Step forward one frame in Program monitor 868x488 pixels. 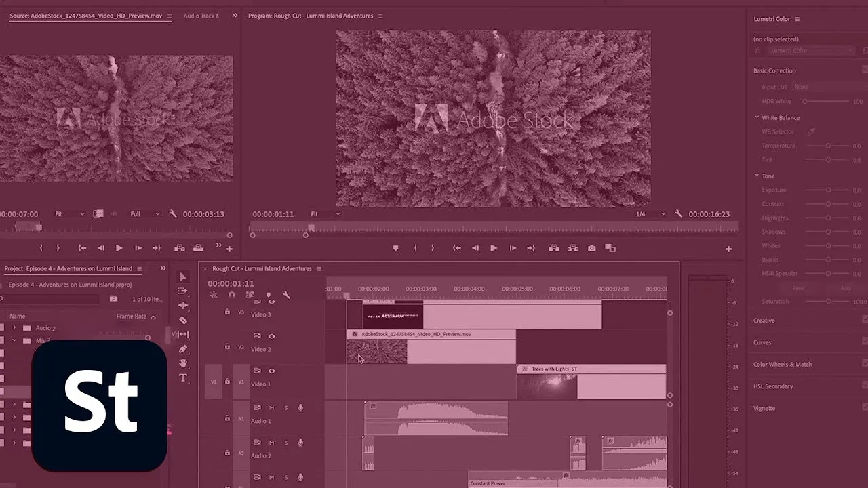(512, 248)
